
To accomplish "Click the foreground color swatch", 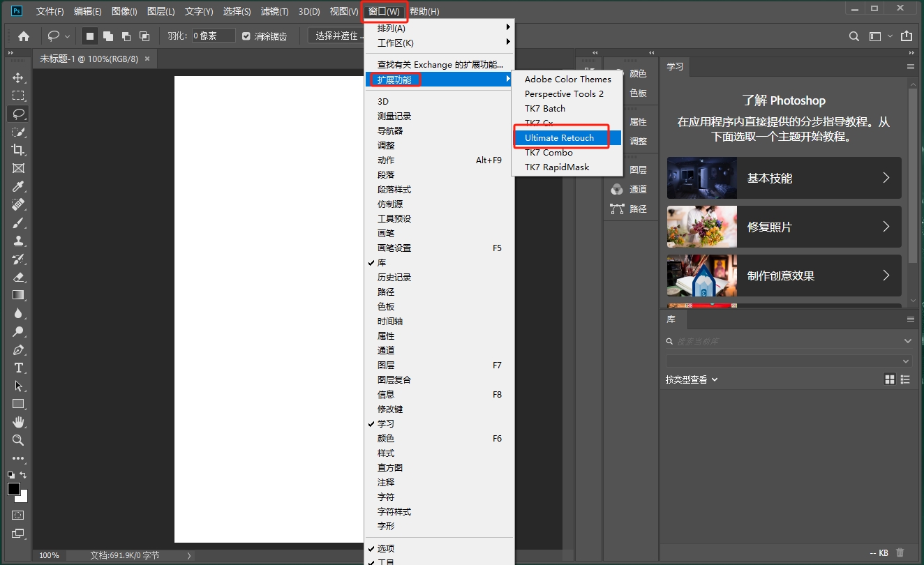I will click(x=14, y=489).
